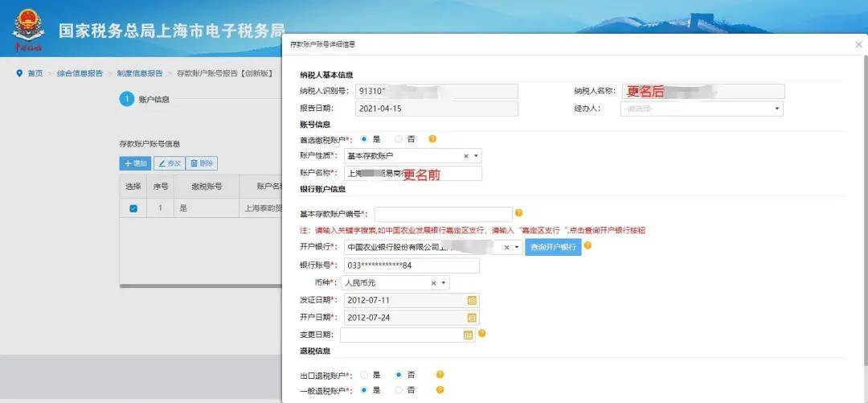Expand the 开户银行 dropdown arrow

(x=517, y=248)
